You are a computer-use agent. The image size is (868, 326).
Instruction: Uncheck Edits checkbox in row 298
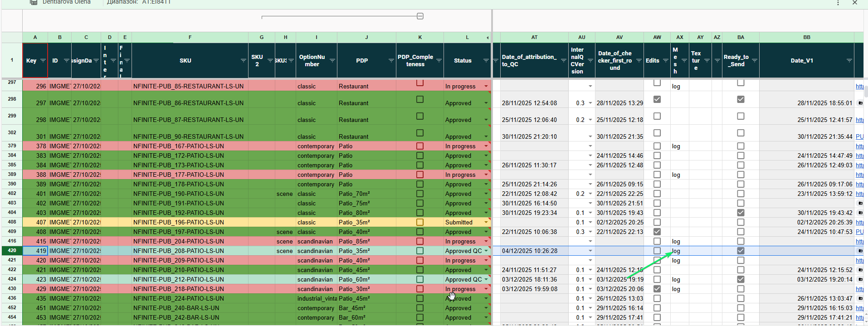657,99
